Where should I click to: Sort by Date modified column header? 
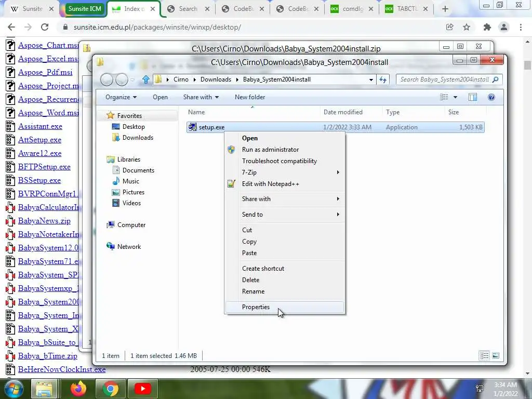343,112
